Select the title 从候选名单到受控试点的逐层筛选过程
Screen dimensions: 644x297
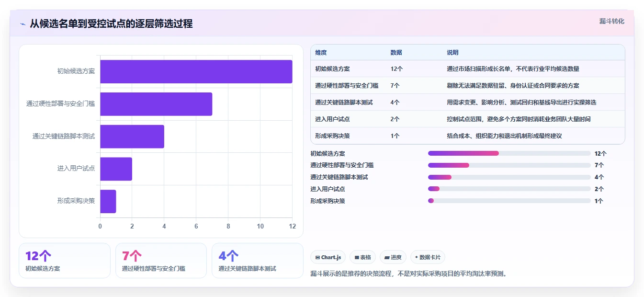(x=111, y=23)
